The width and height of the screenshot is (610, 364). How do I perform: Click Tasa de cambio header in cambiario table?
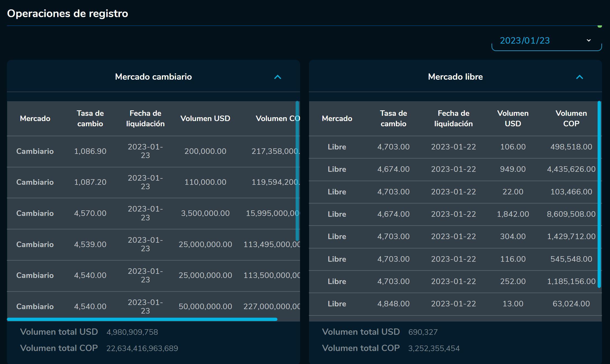click(90, 118)
